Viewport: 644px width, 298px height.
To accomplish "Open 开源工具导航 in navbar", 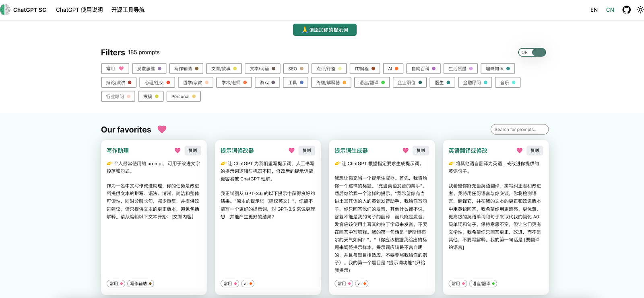I will pyautogui.click(x=128, y=10).
